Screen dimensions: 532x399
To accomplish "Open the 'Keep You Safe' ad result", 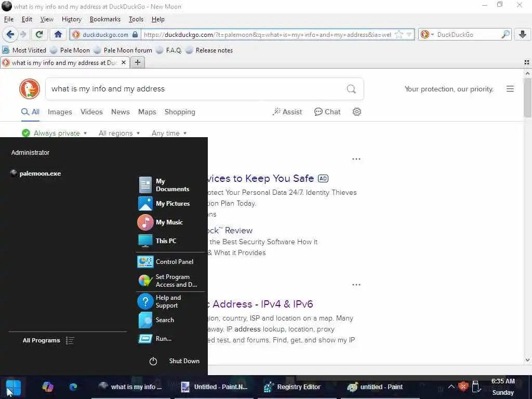I will click(261, 178).
